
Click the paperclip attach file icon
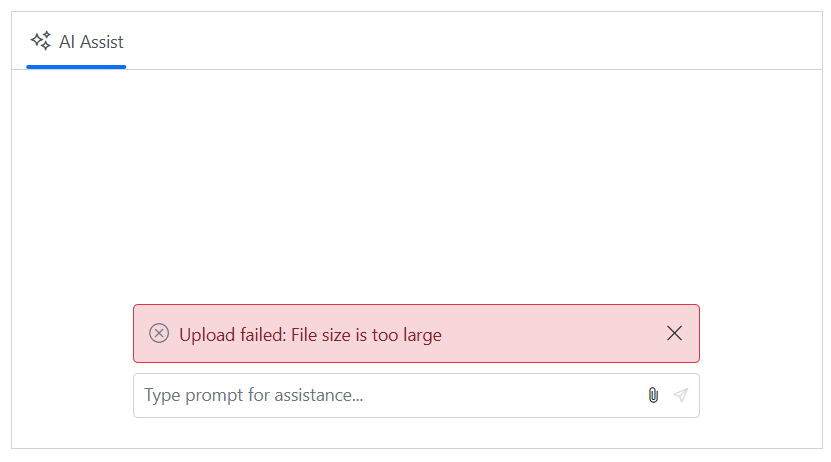pos(653,395)
